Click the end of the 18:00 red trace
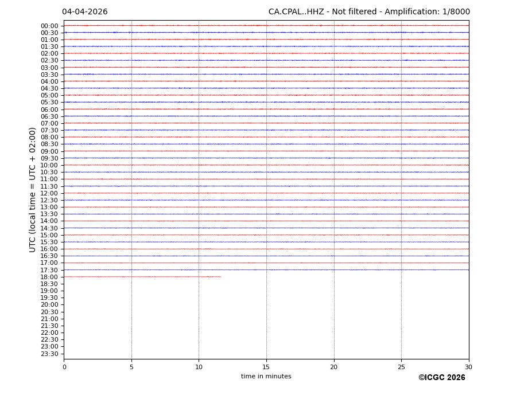This screenshot has height=399, width=532. tap(220, 277)
